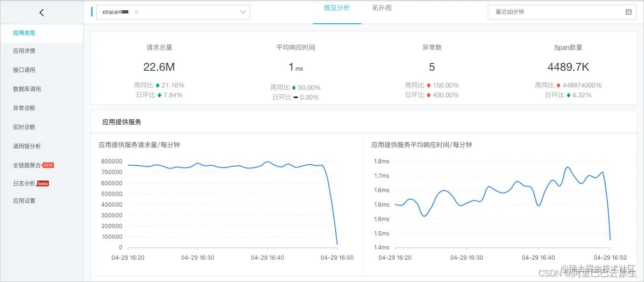
Task: Click 周同比 448974000% under Span数量
Action: [568, 85]
